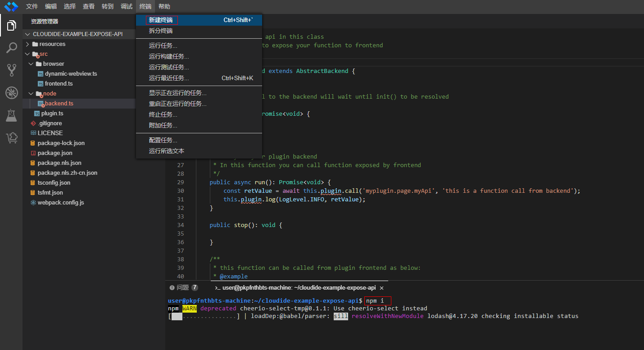The width and height of the screenshot is (644, 350).
Task: Open the Debug bug icon in sidebar
Action: point(11,93)
